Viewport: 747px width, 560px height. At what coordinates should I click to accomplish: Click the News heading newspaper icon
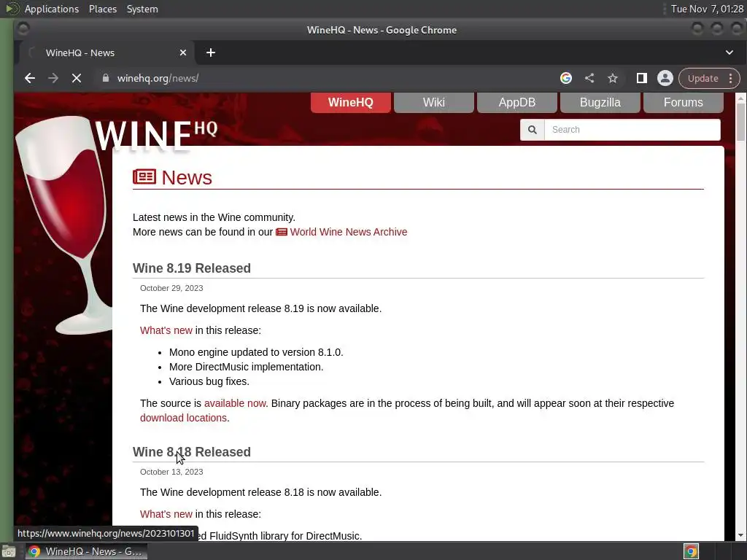144,176
